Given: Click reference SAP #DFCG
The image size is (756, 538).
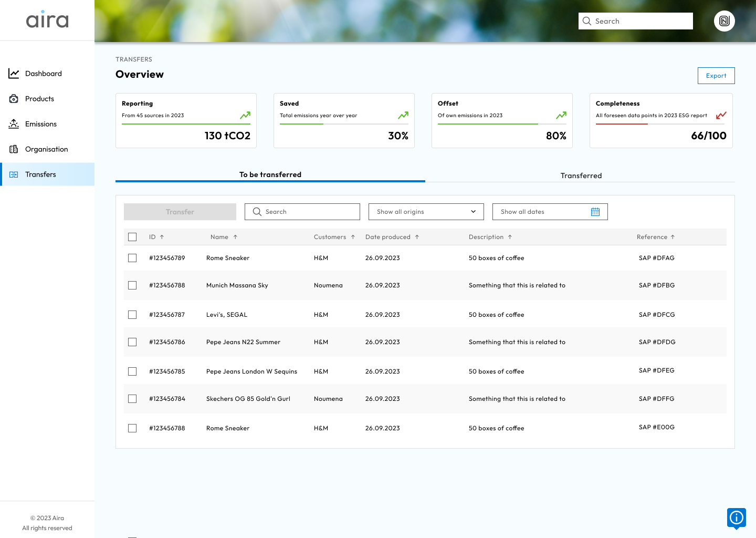Looking at the screenshot, I should click(656, 315).
